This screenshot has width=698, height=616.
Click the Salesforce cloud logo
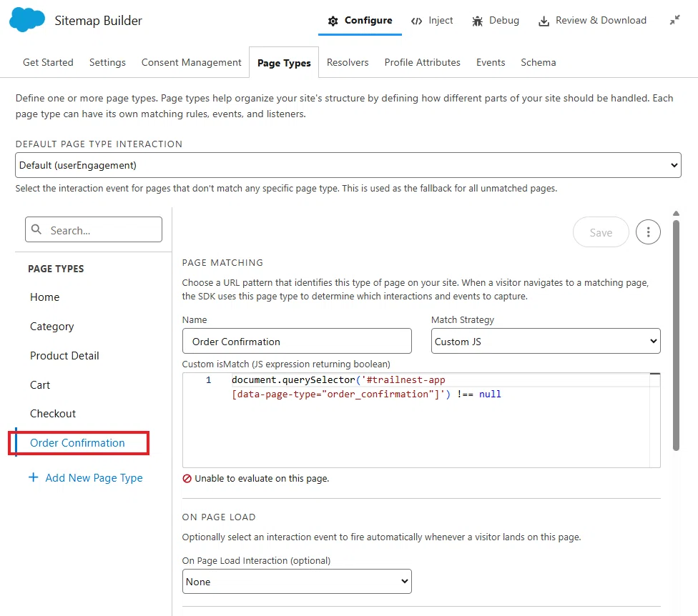26,20
